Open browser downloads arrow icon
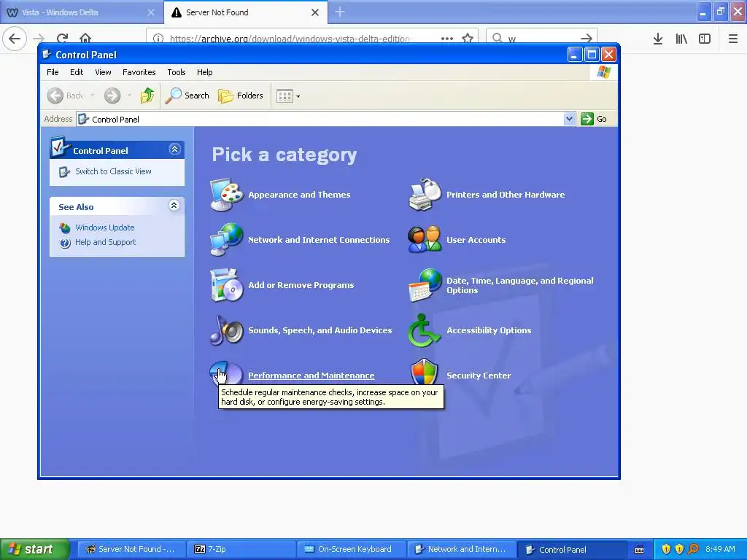 pos(658,39)
